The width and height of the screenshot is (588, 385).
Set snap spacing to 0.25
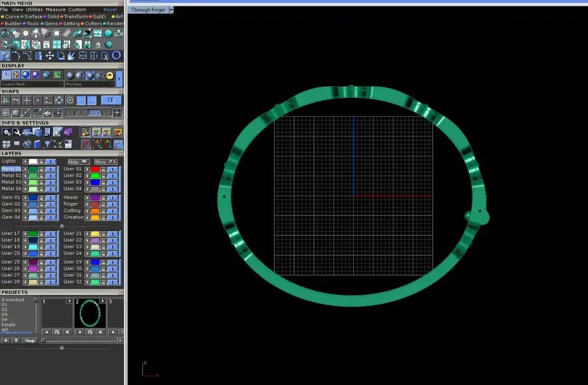82,113
